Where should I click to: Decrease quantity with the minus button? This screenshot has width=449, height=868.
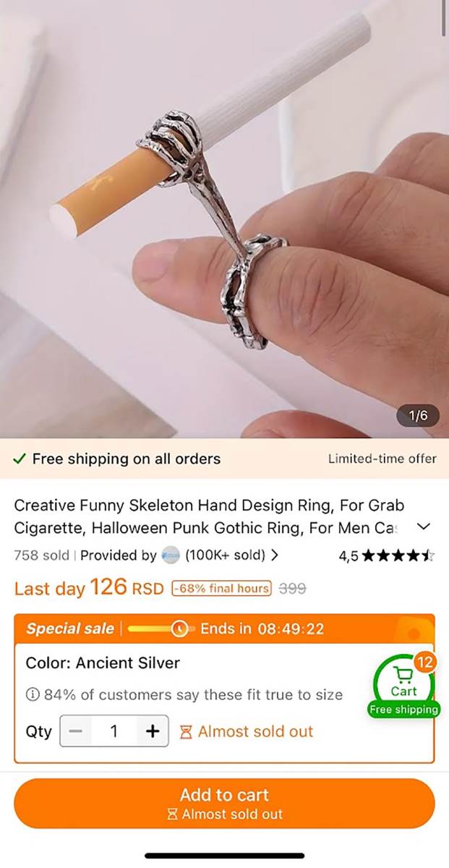tap(75, 731)
